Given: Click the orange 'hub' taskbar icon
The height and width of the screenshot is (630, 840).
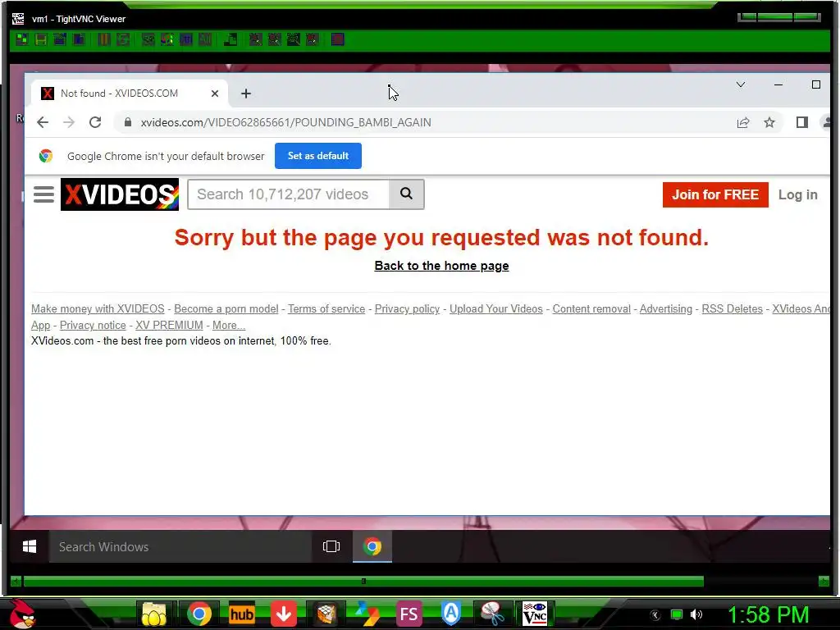Looking at the screenshot, I should point(242,614).
